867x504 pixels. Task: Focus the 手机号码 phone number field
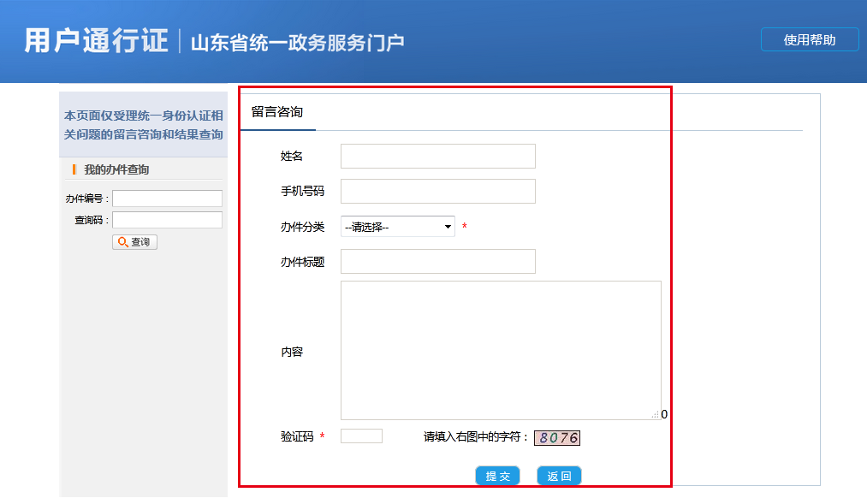[x=437, y=191]
